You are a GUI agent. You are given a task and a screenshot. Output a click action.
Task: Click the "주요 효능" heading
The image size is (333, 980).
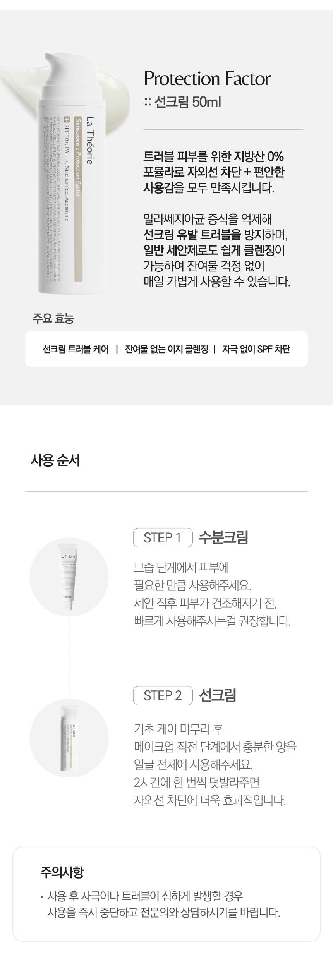click(53, 318)
